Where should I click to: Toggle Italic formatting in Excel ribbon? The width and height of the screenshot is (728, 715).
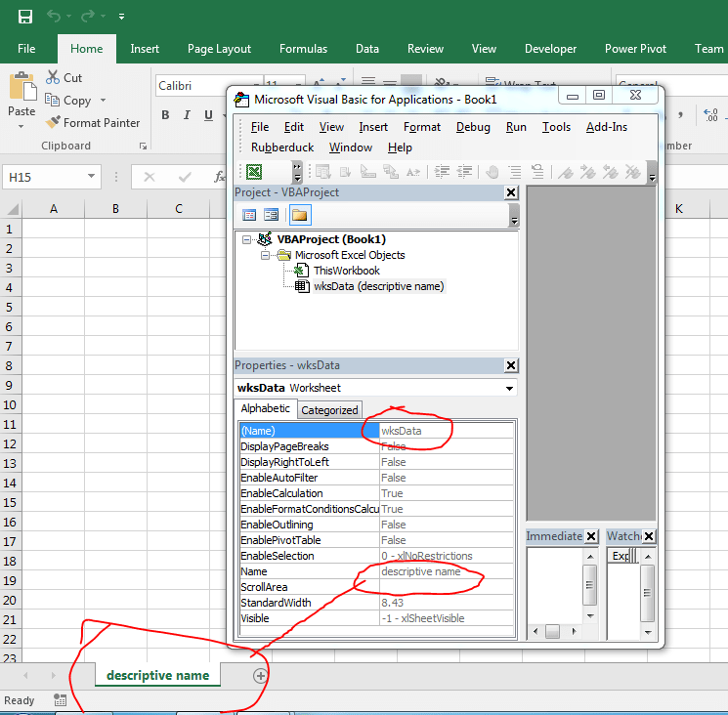187,115
